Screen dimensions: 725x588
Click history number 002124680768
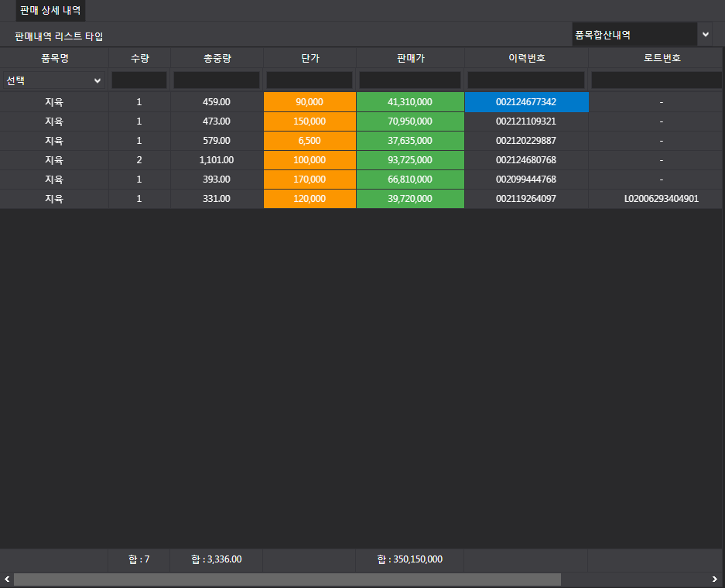click(527, 160)
